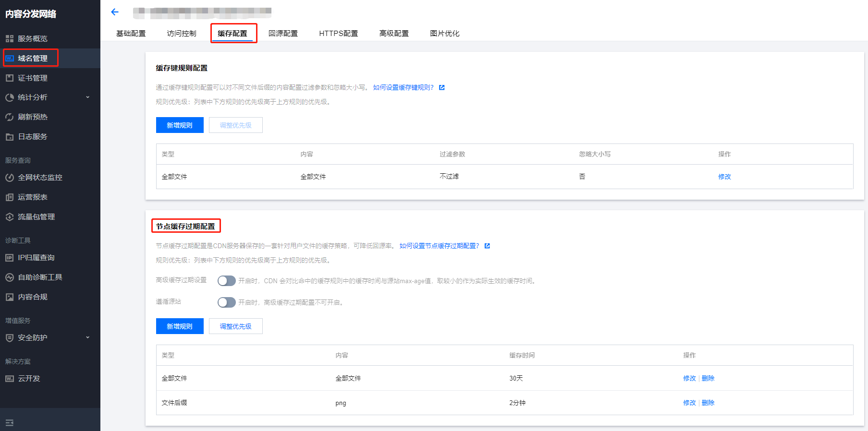Click the 证书管理 sidebar icon
Viewport: 868px width, 431px height.
pos(10,78)
